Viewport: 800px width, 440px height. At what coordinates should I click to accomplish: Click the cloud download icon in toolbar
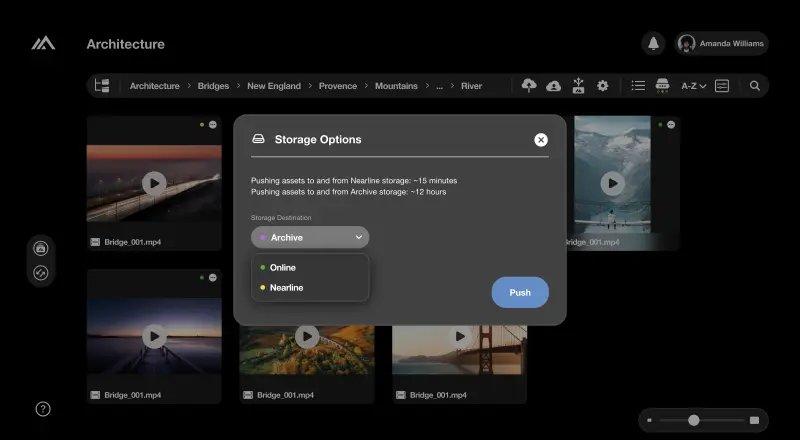(x=554, y=86)
